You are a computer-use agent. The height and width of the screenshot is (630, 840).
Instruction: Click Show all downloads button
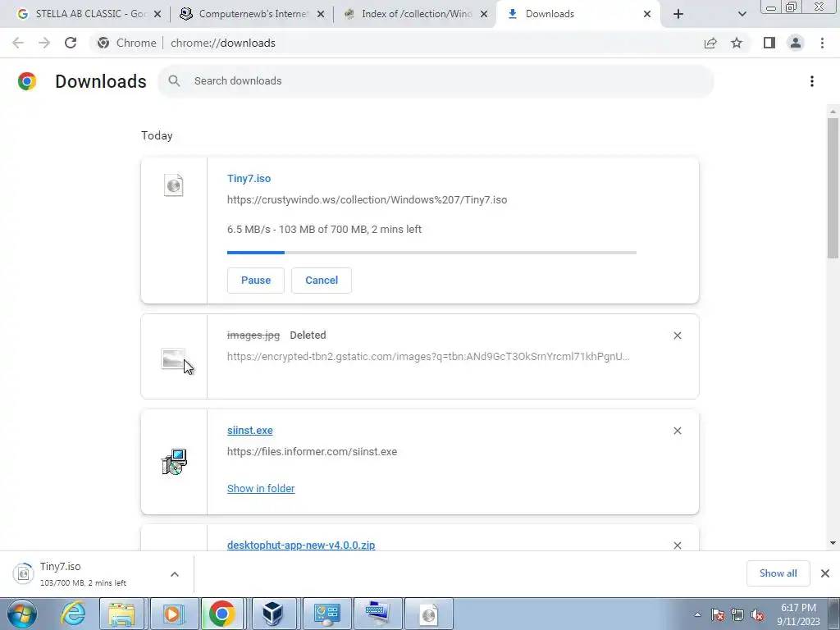pyautogui.click(x=778, y=573)
